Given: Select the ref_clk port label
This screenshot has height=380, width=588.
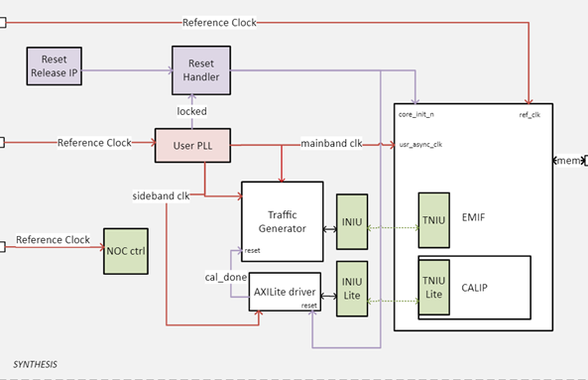Looking at the screenshot, I should [529, 115].
